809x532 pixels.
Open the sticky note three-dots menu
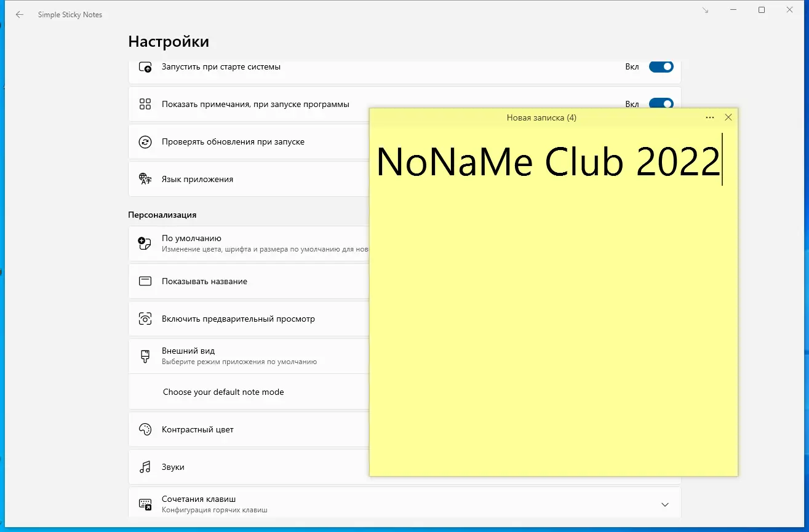710,117
